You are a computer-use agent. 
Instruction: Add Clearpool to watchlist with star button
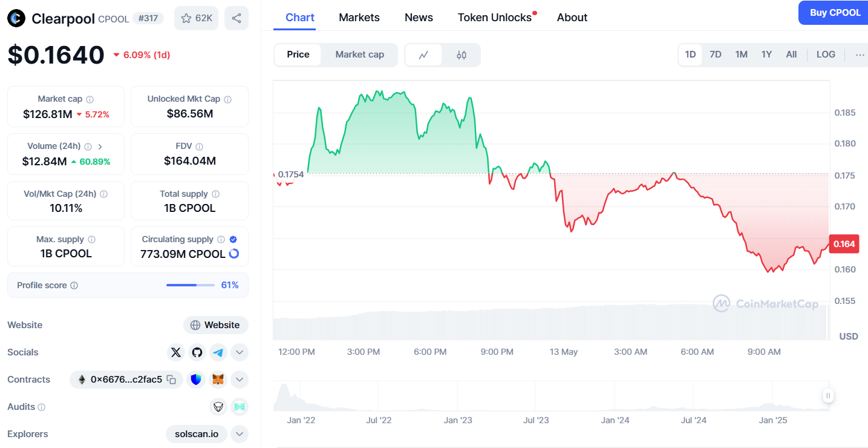pos(196,18)
